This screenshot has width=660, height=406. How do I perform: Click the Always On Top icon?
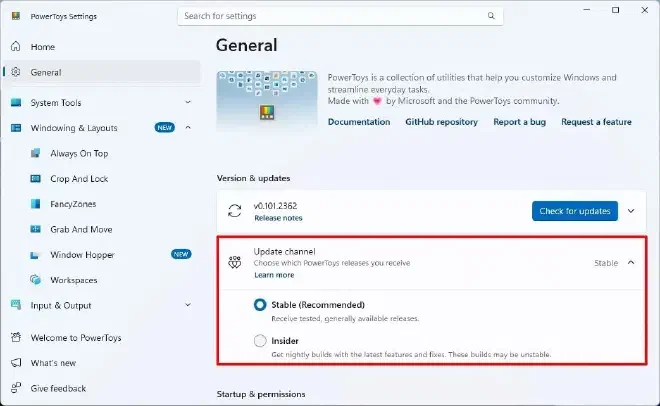point(36,153)
